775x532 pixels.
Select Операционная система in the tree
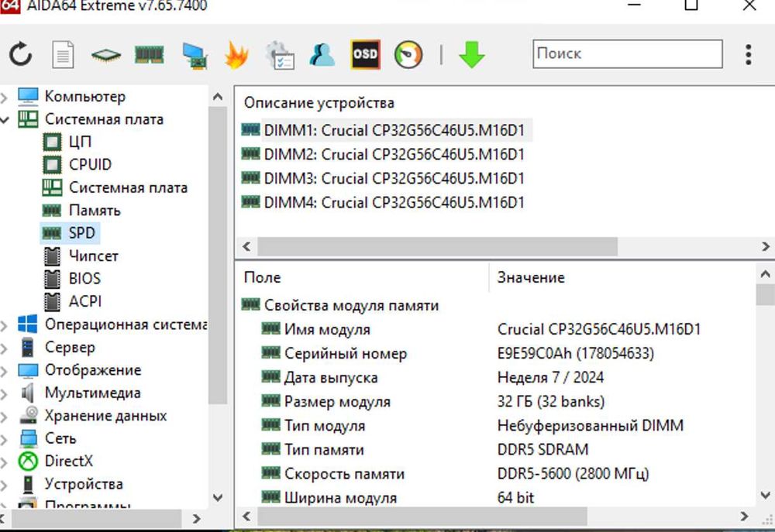pos(126,324)
